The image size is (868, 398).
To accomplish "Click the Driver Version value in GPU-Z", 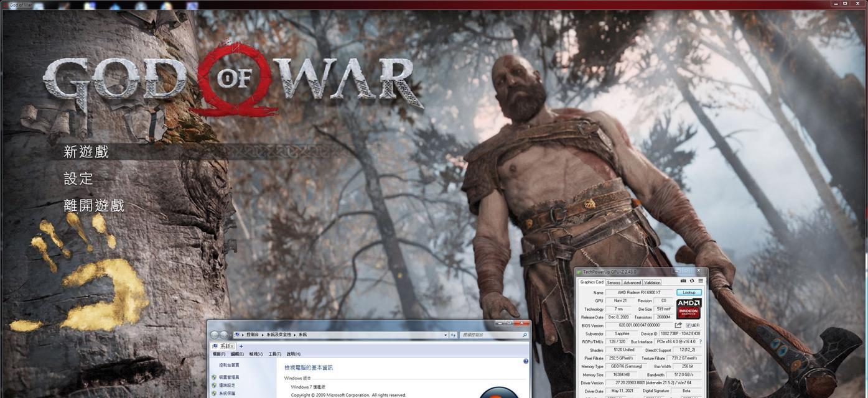I will [x=655, y=382].
